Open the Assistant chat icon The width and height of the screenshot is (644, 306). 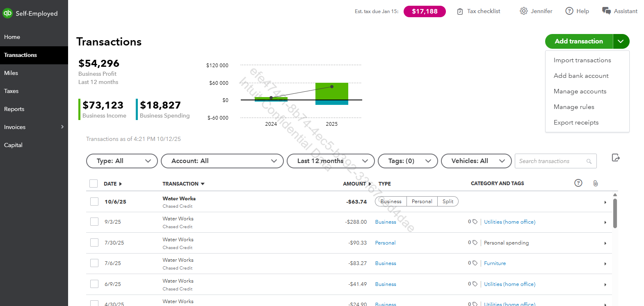pos(606,11)
